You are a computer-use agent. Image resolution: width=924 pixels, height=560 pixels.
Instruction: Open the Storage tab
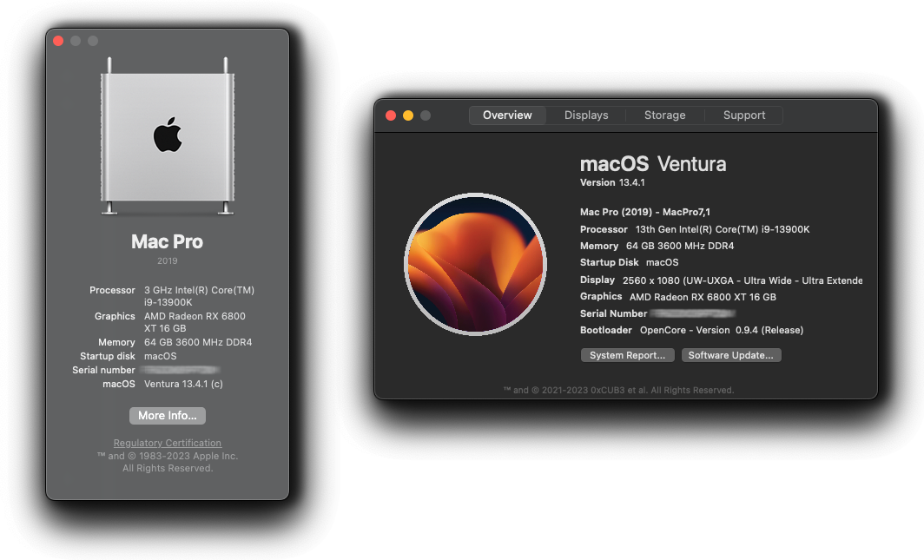click(664, 115)
